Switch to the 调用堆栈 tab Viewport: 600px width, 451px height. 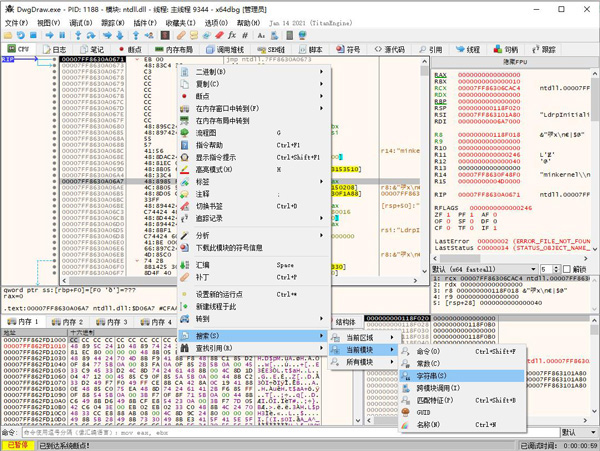tap(225, 49)
